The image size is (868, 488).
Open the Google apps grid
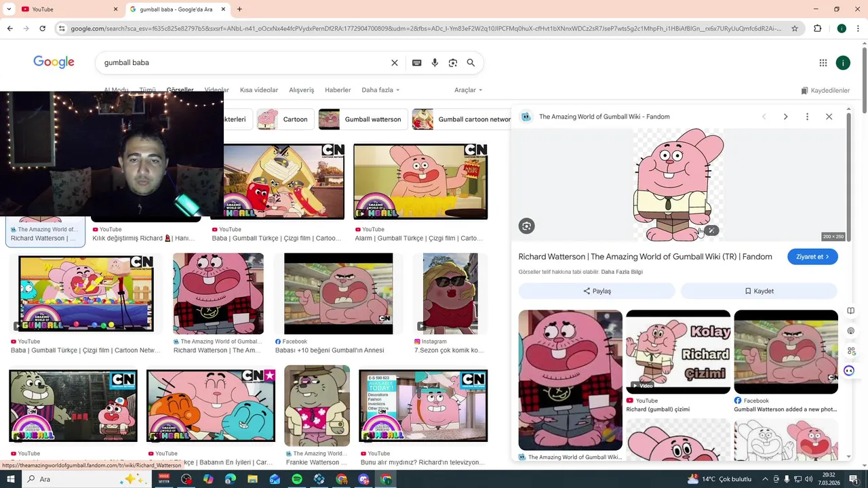pos(823,63)
